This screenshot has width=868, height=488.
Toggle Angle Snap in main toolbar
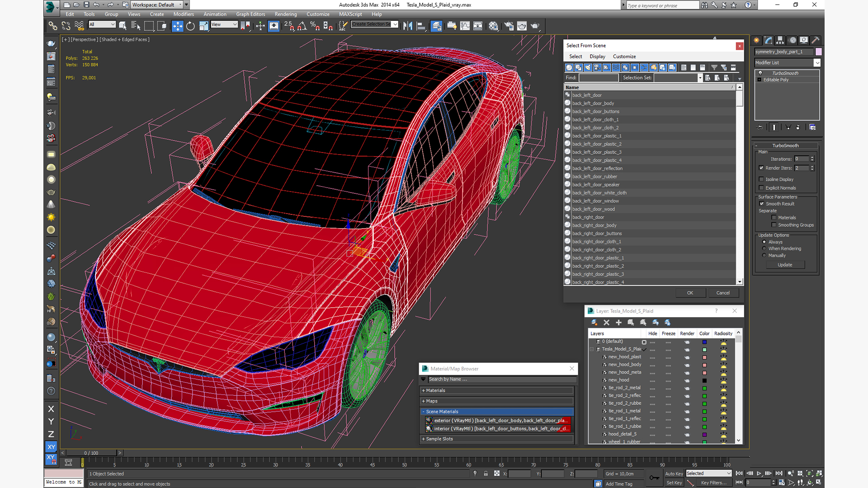click(x=302, y=26)
